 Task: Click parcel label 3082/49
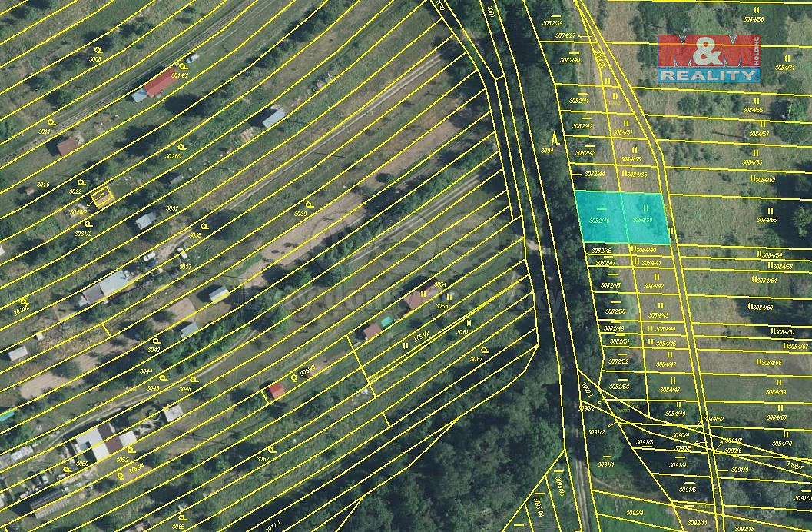click(614, 328)
